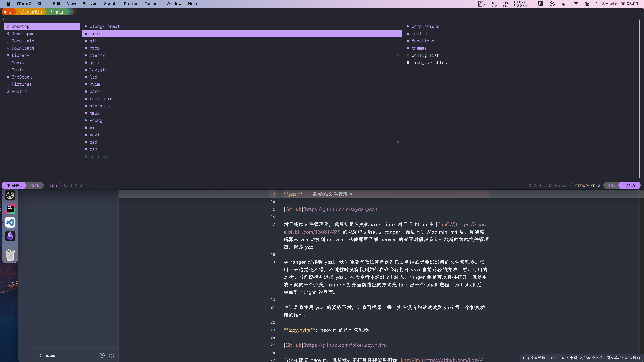Image resolution: width=644 pixels, height=362 pixels.
Task: Click the input method switcher icon in menu bar
Action: pyautogui.click(x=481, y=3)
